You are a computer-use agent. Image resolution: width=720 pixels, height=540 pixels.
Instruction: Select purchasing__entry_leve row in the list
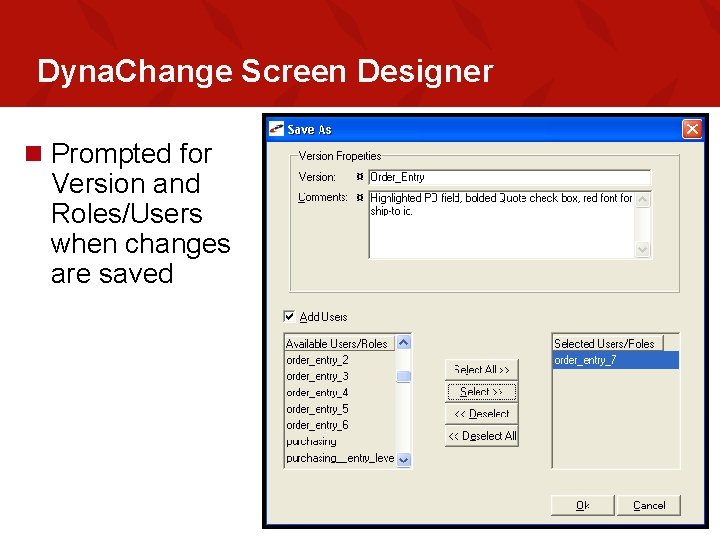tap(340, 458)
